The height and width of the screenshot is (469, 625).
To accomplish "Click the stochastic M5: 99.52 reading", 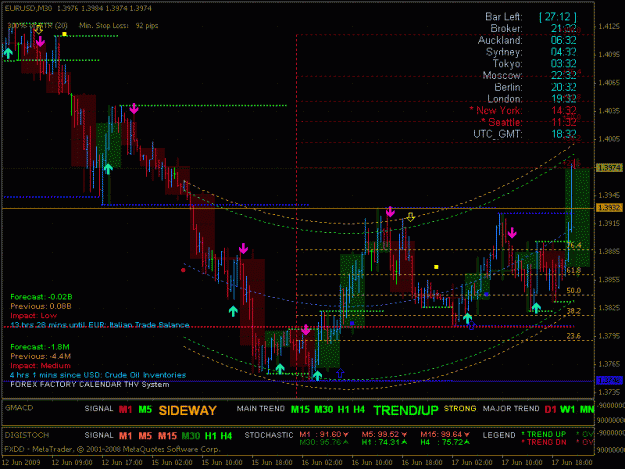I will pos(384,434).
